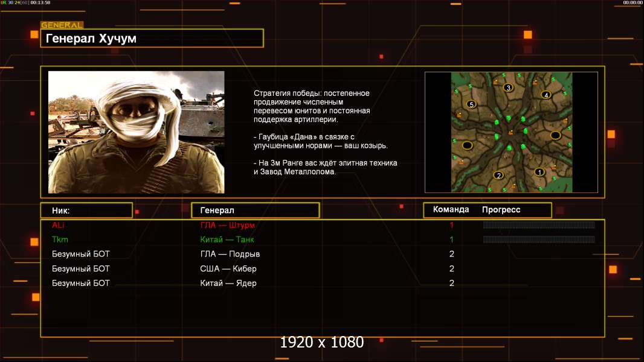
Task: Click 'Китай — Ядер' general entry
Action: 228,283
